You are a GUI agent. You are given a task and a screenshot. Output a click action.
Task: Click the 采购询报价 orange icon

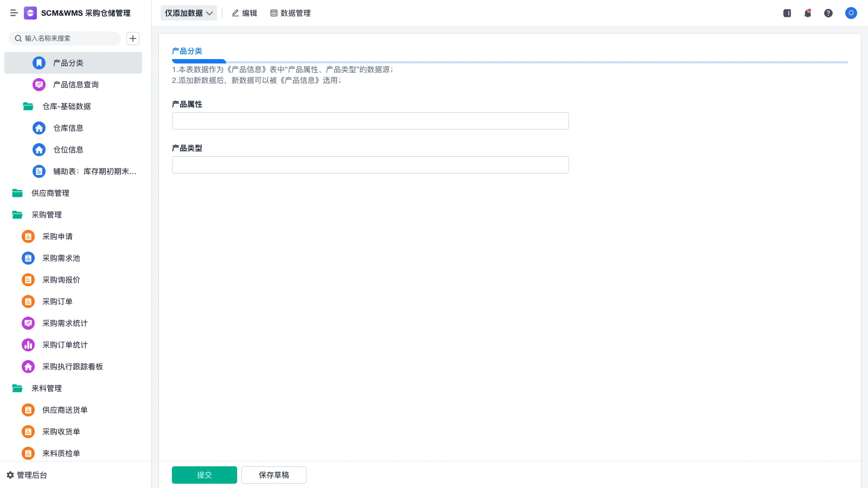pyautogui.click(x=28, y=280)
